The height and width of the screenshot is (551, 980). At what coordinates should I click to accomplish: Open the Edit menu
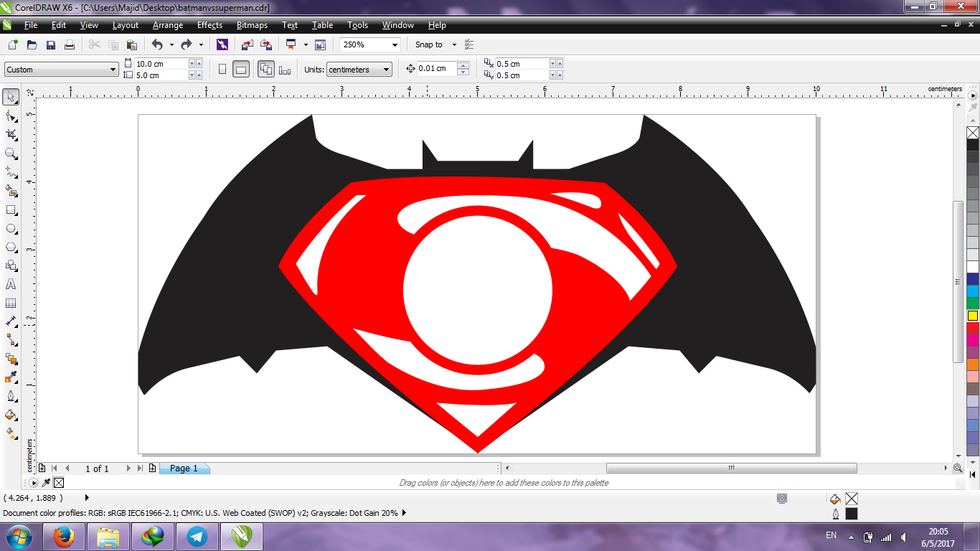coord(59,25)
